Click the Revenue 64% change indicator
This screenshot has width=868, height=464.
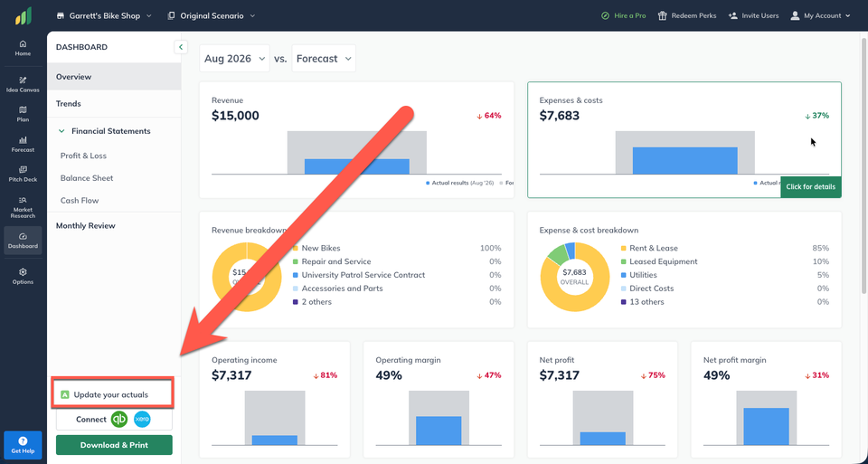click(x=489, y=116)
